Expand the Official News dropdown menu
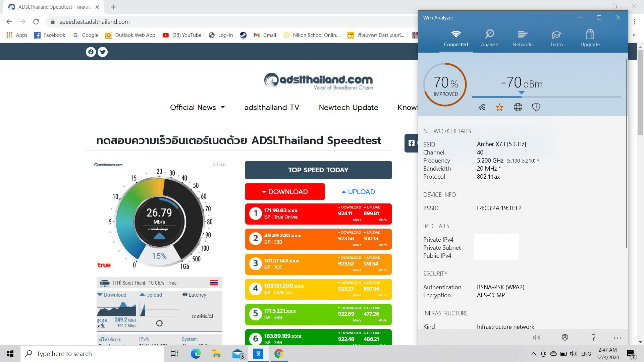The image size is (644, 362). [197, 108]
